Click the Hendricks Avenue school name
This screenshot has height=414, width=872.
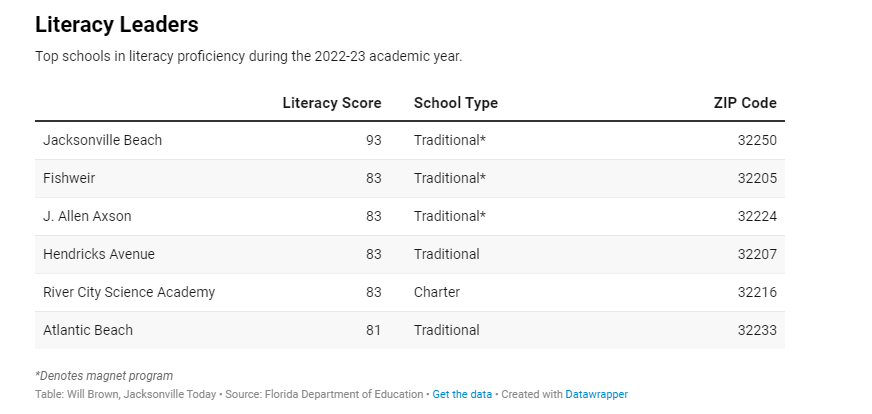click(99, 254)
